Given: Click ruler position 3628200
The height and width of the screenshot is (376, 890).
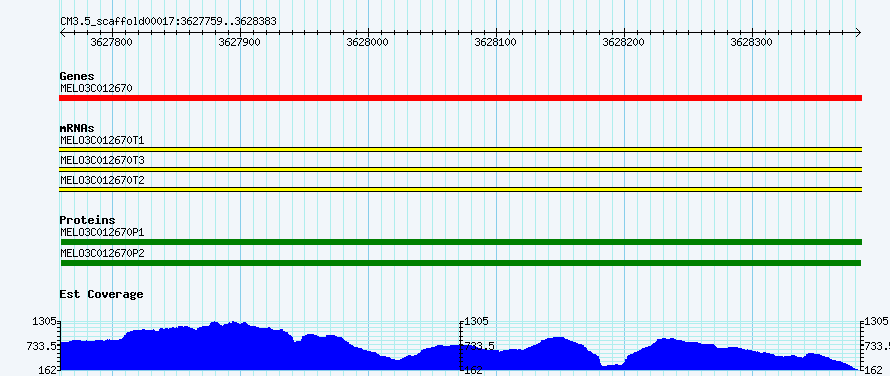Looking at the screenshot, I should (624, 42).
